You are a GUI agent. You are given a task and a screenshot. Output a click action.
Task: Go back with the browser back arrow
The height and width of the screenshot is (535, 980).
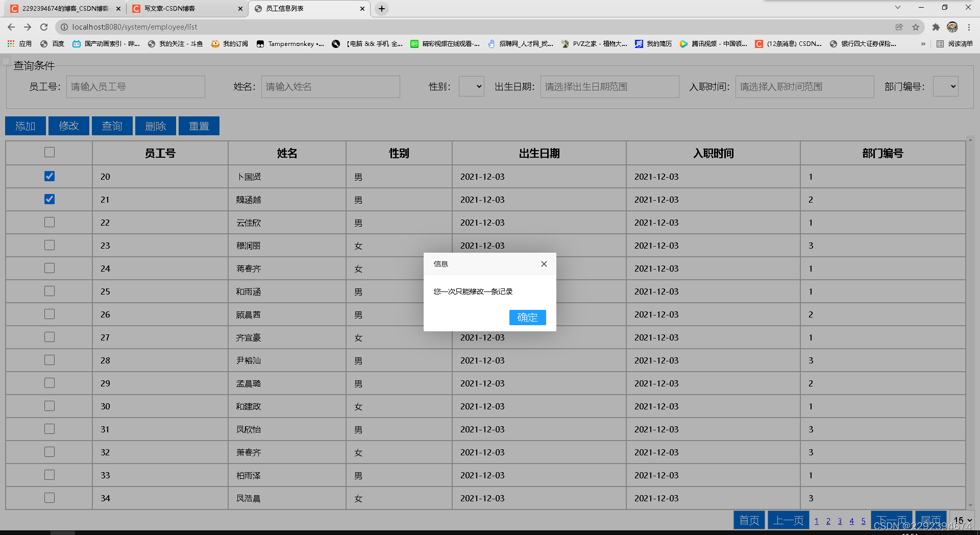(11, 27)
